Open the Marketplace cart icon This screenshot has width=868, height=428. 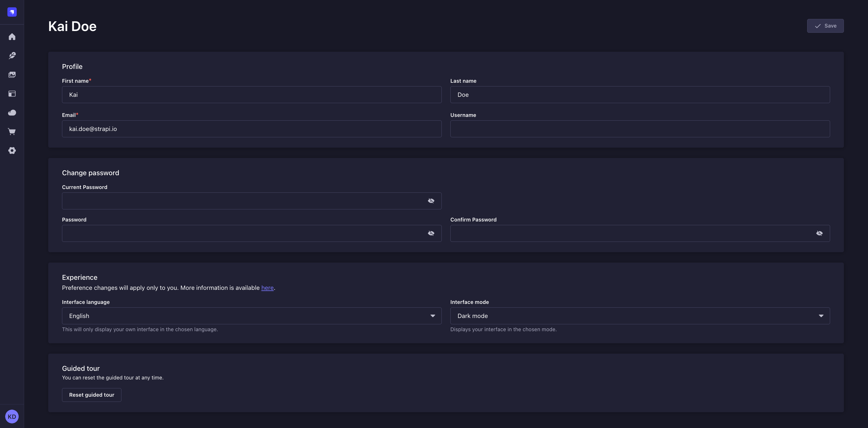pos(12,131)
